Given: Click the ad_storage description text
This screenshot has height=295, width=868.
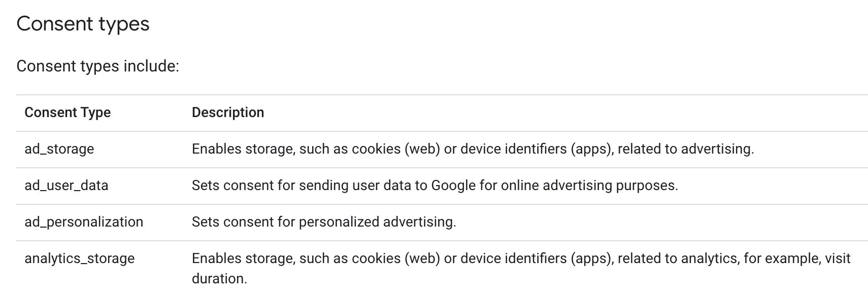Looking at the screenshot, I should coord(473,149).
